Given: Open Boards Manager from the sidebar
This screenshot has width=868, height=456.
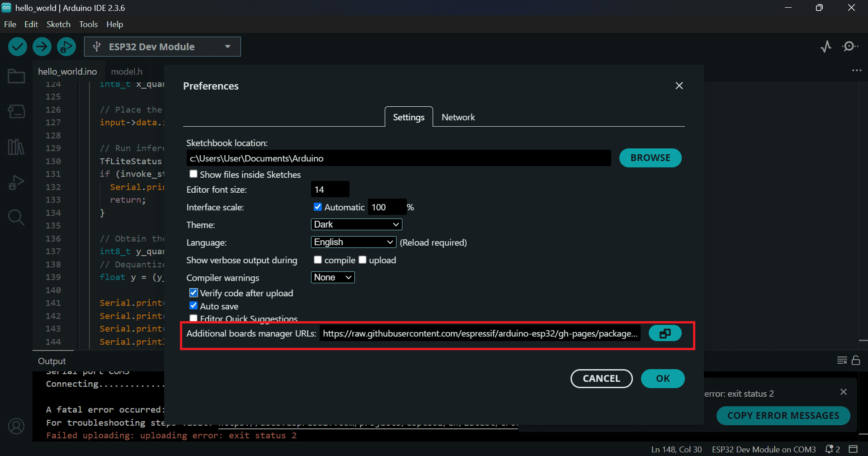Looking at the screenshot, I should click(16, 111).
